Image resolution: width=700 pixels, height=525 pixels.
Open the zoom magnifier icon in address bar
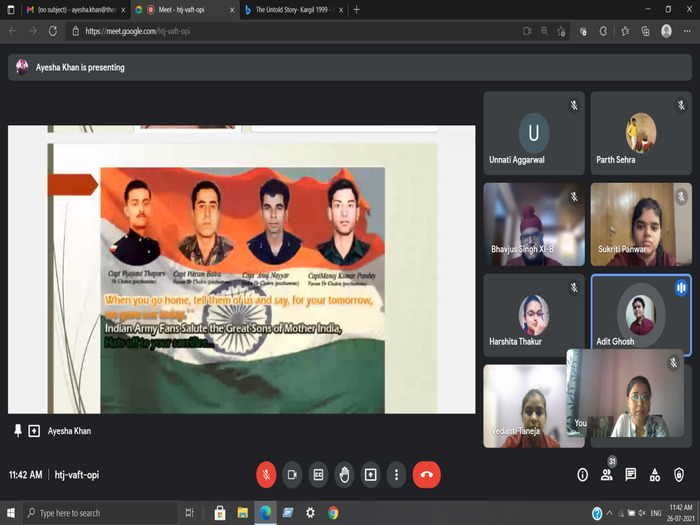(544, 31)
